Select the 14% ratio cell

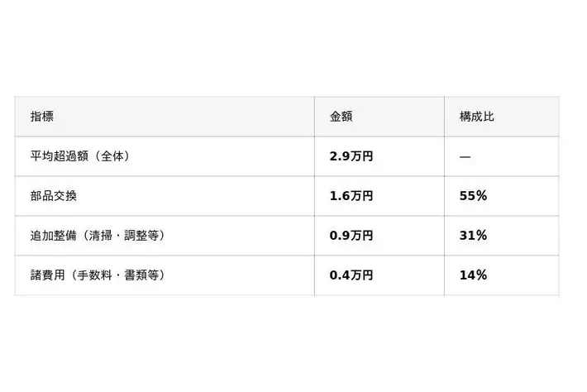click(x=473, y=275)
